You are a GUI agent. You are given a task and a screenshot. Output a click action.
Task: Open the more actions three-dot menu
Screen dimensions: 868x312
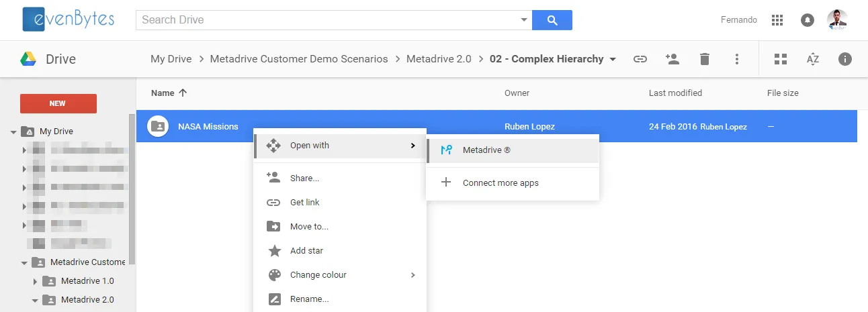[737, 59]
